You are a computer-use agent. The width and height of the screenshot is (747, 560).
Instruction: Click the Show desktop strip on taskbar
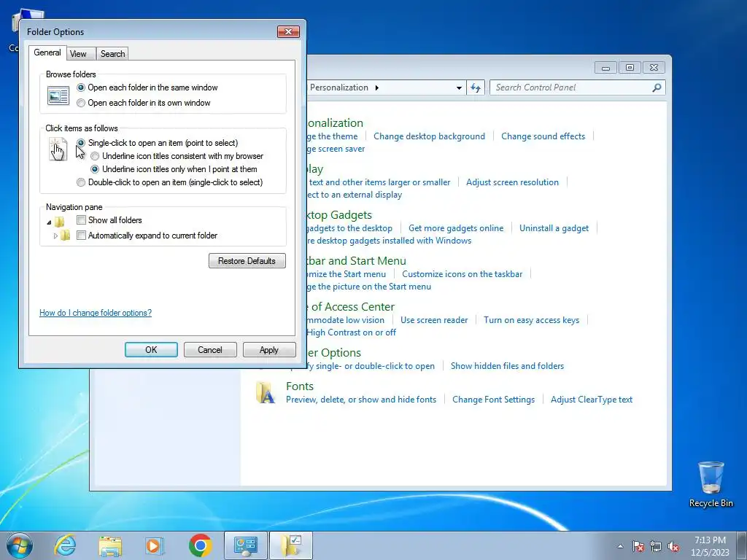[x=741, y=545]
